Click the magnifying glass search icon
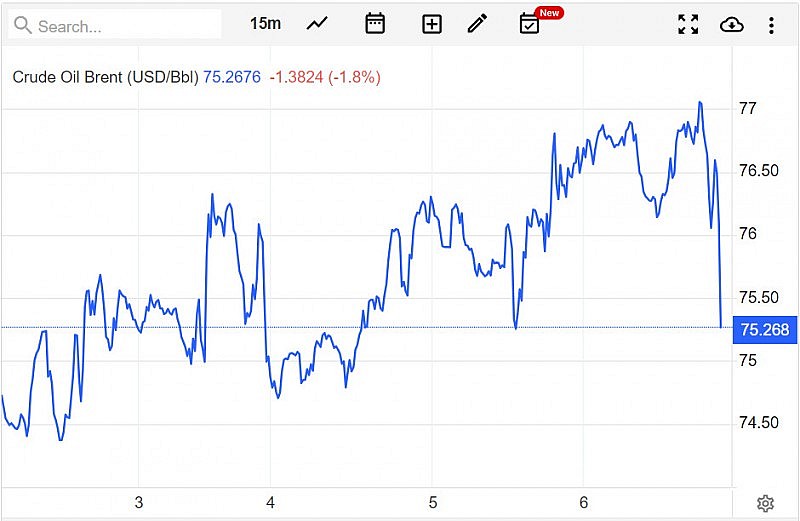Image resolution: width=800 pixels, height=521 pixels. 22,25
